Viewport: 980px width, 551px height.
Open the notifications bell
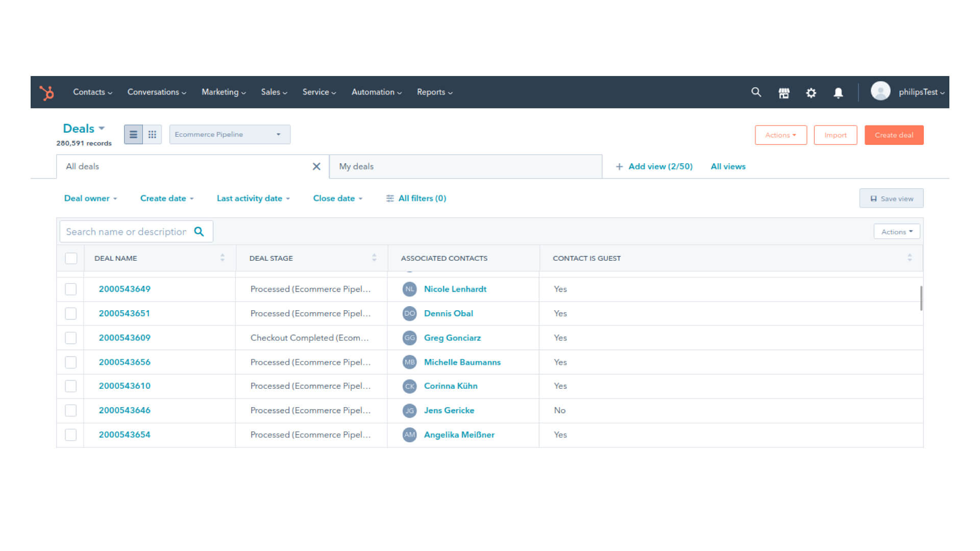[x=838, y=93]
